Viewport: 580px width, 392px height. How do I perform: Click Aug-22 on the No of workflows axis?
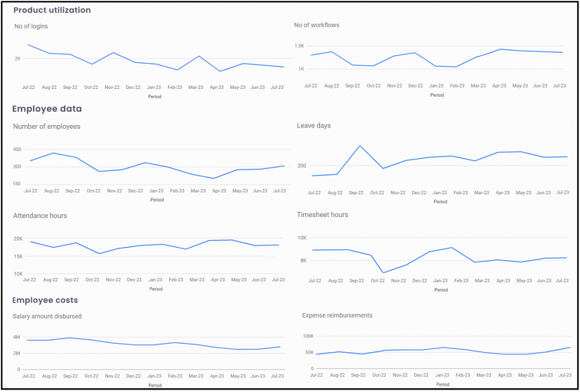point(331,86)
